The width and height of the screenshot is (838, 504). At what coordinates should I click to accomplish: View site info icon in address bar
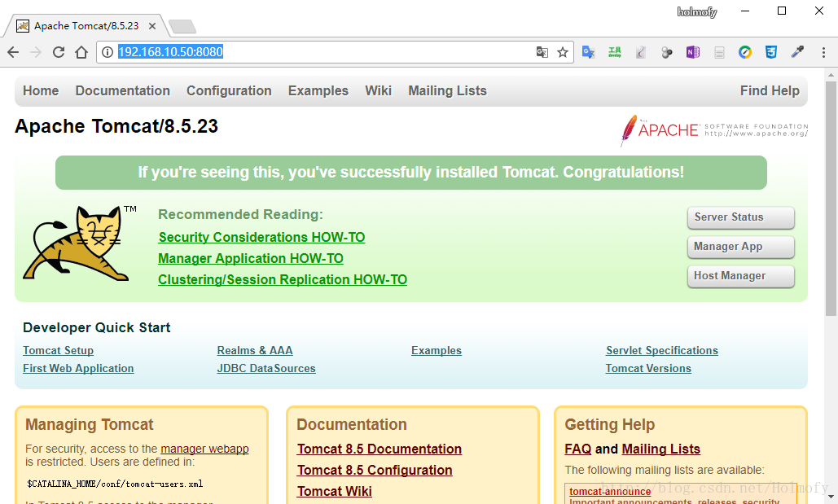click(107, 52)
